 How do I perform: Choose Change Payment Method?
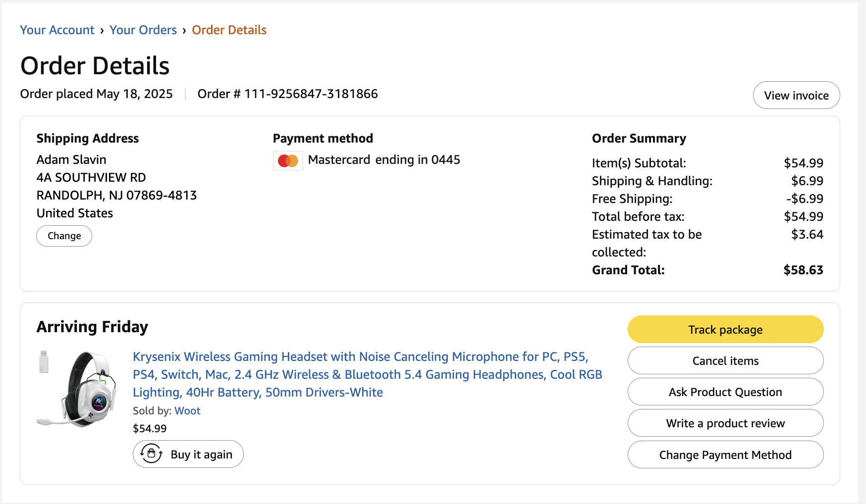point(725,454)
